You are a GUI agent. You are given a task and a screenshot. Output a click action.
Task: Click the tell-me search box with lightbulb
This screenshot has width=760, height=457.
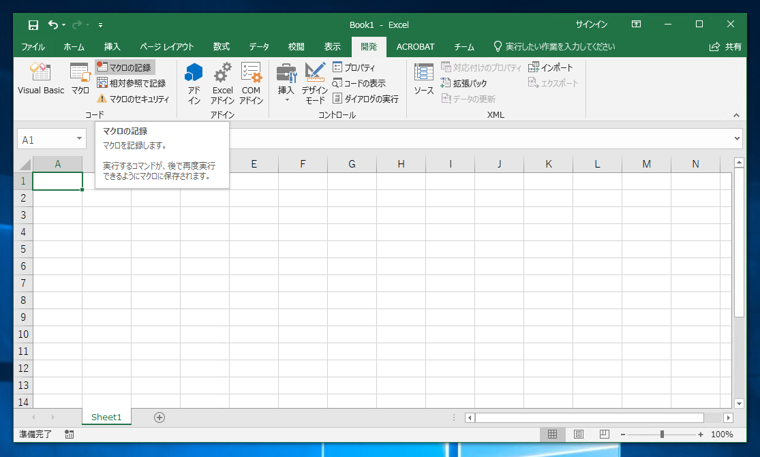[554, 47]
